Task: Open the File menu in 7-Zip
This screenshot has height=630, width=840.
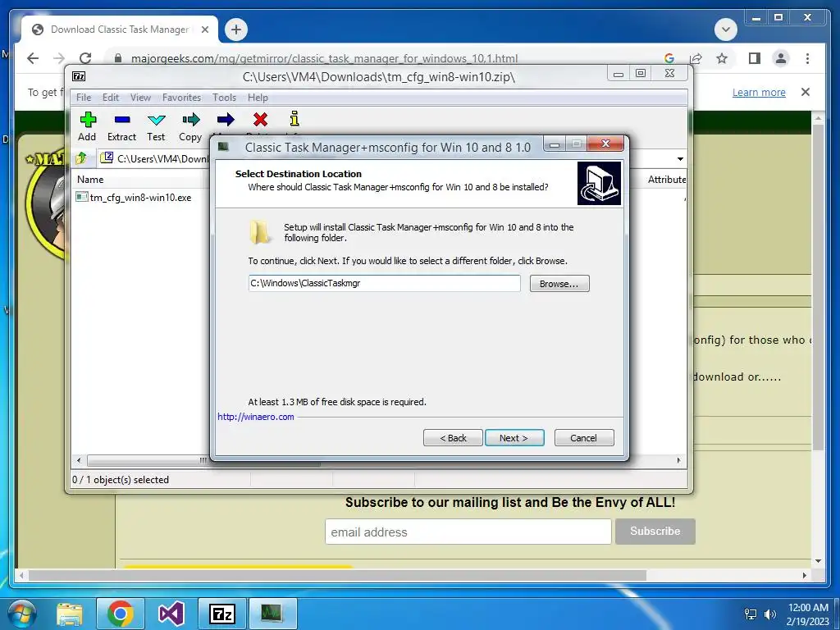Action: pyautogui.click(x=84, y=98)
